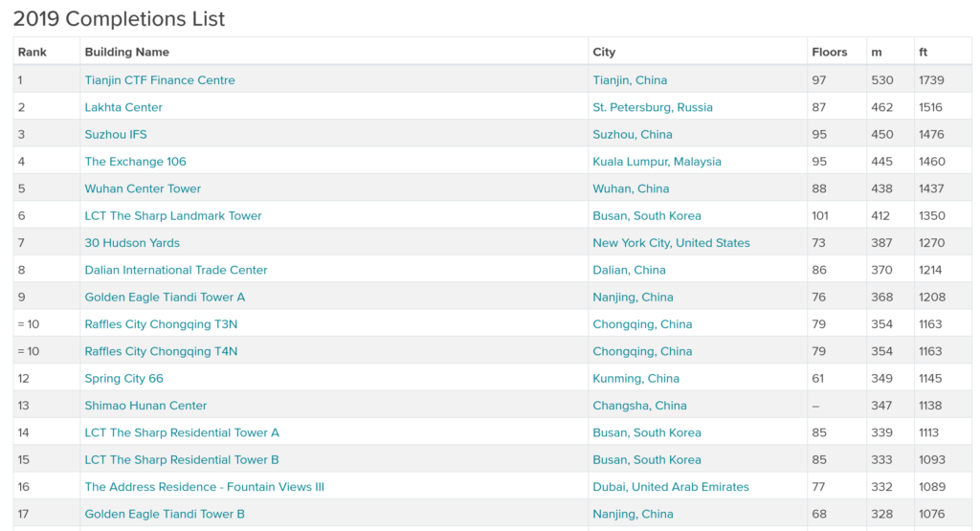This screenshot has height=531, width=980.
Task: Open The Address Residence - Fountain Views III
Action: (x=205, y=487)
